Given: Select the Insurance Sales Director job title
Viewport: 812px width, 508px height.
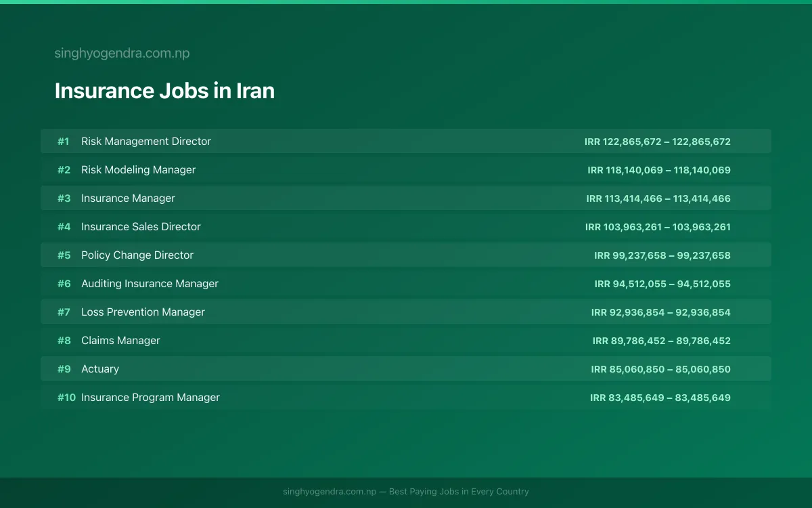Looking at the screenshot, I should pos(141,227).
